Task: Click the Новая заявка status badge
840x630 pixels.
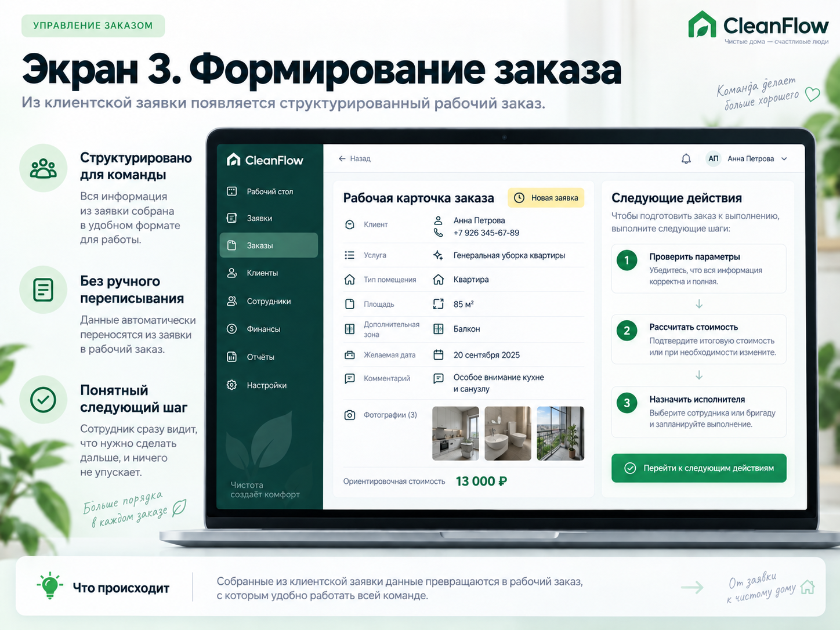Action: coord(546,198)
